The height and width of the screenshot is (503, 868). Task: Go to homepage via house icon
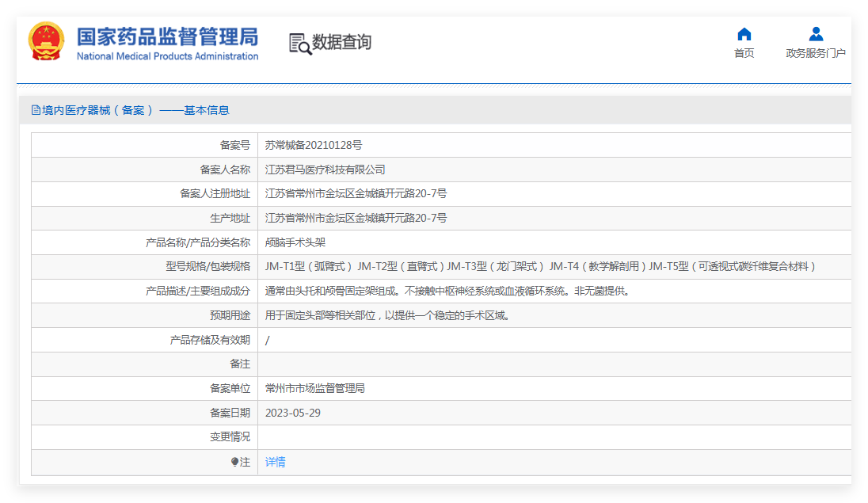point(744,34)
